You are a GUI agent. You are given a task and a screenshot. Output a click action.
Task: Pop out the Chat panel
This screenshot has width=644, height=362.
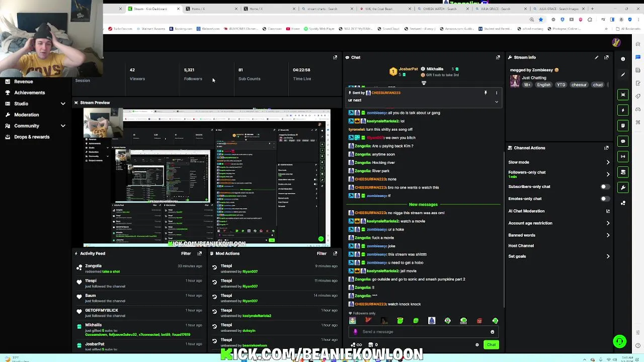(498, 57)
